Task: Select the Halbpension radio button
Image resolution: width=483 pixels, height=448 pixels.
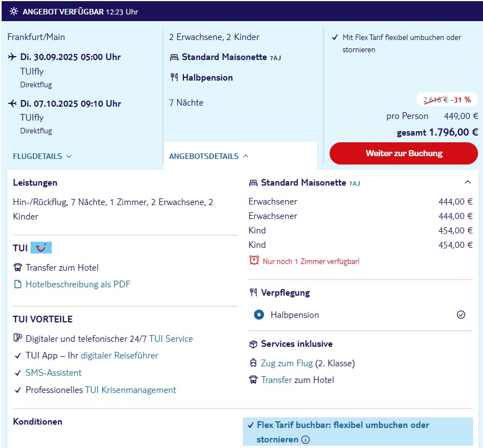Action: click(259, 315)
